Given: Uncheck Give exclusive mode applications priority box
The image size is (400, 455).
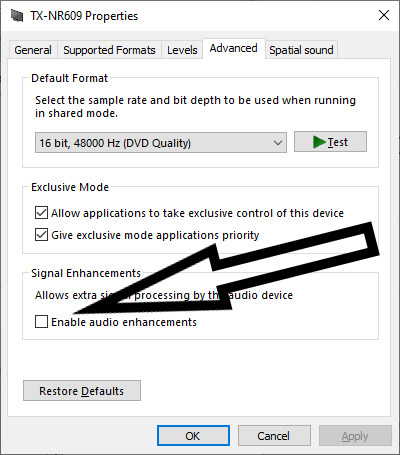Looking at the screenshot, I should click(41, 235).
